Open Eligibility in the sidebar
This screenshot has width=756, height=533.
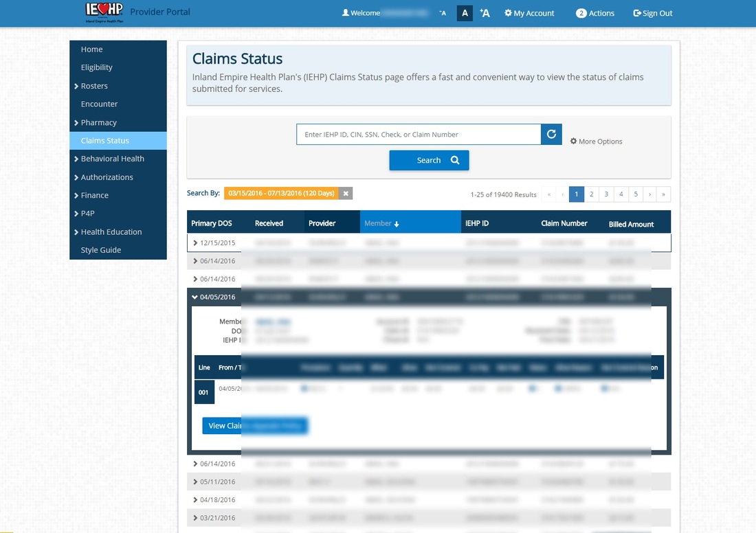(x=97, y=67)
